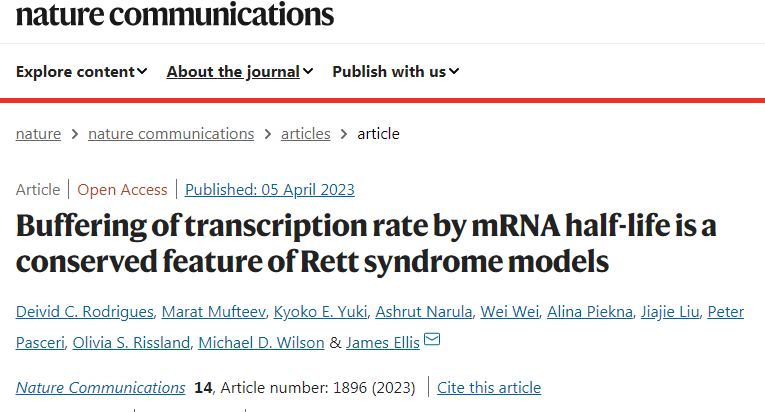
Task: Open author Deivid C. Rodrigues profile
Action: point(87,312)
